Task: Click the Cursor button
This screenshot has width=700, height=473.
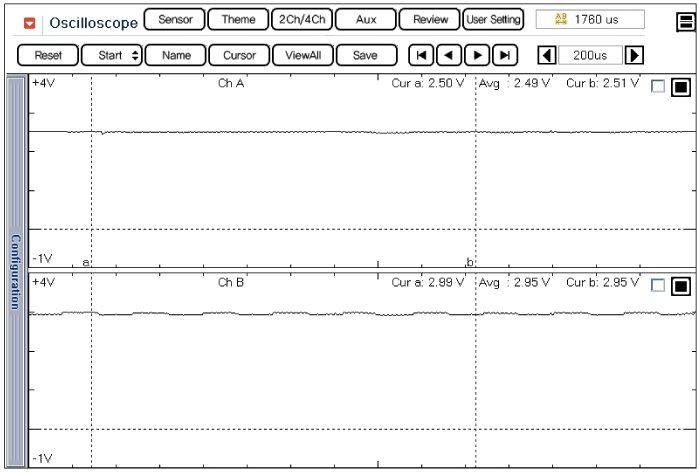Action: point(239,55)
